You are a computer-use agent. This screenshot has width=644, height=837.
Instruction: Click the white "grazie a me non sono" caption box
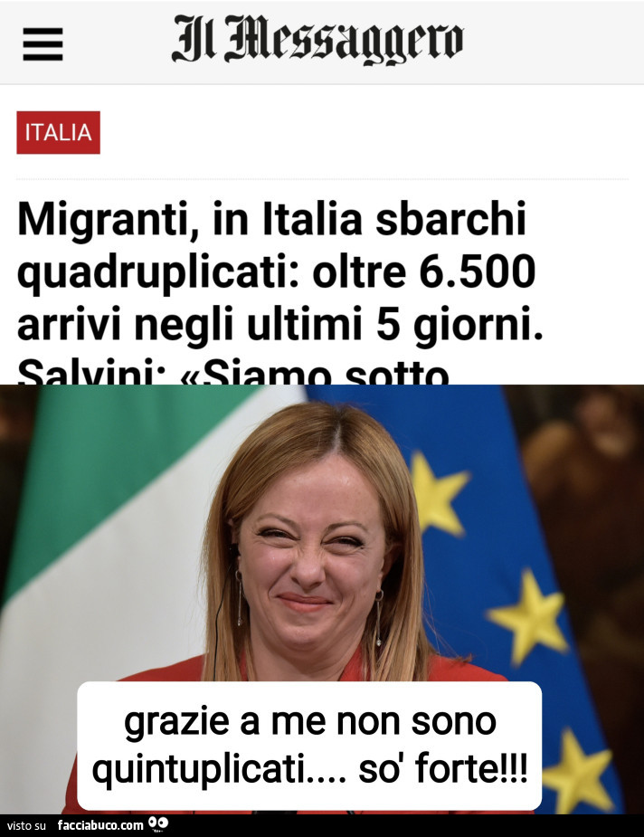click(x=309, y=746)
